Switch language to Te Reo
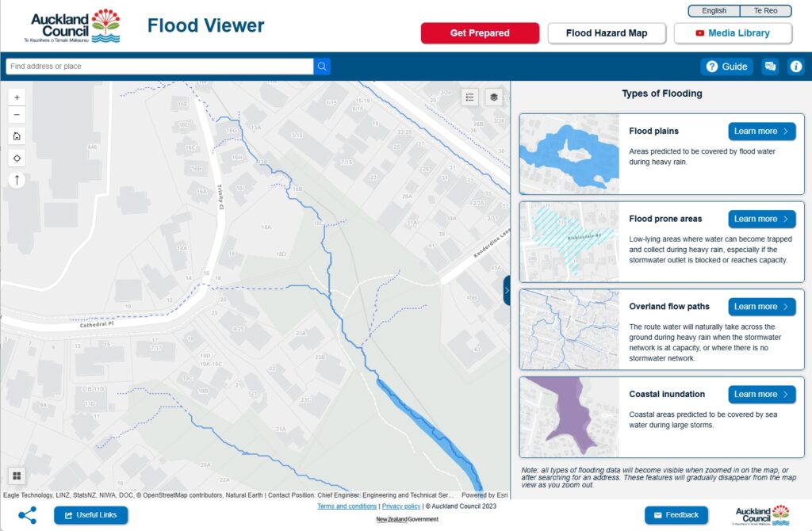 [765, 11]
